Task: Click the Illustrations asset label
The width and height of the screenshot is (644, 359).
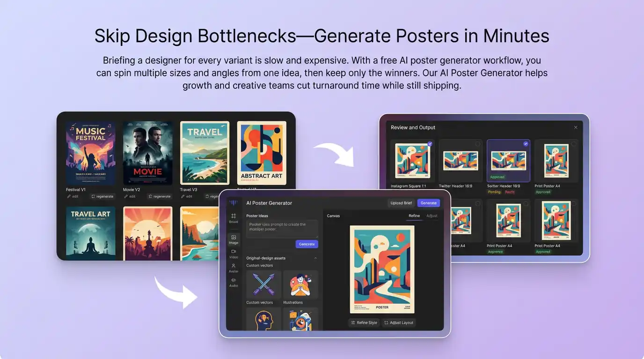Action: pyautogui.click(x=293, y=302)
